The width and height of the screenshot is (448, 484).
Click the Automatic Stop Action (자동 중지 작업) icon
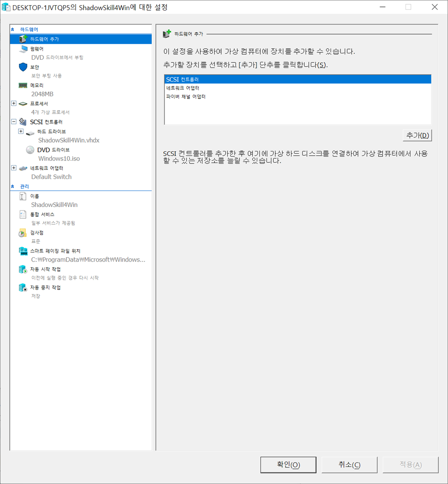(23, 288)
